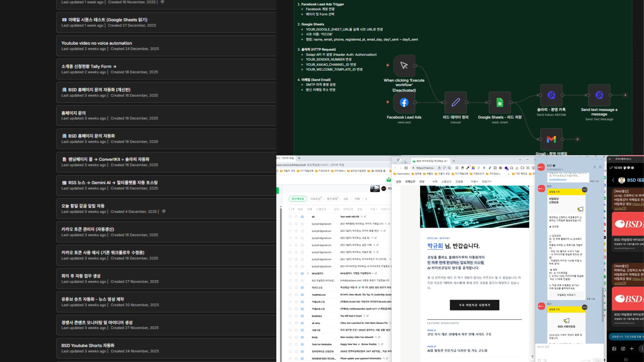This screenshot has height=362, width=644.
Task: Switch to the 프로모션 mail tab
Action: click(x=316, y=199)
